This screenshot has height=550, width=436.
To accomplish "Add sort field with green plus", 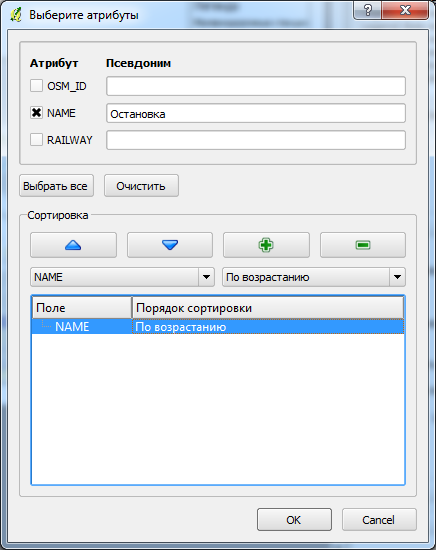I will (266, 245).
